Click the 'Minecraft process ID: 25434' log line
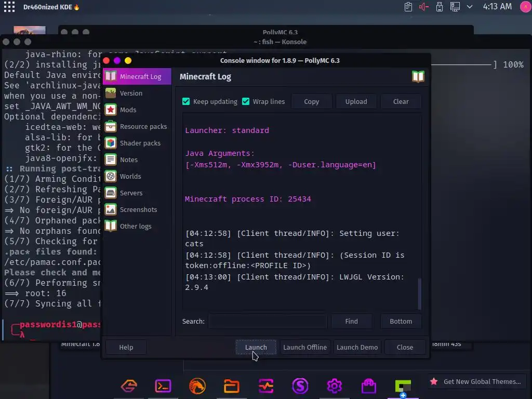532x399 pixels. [248, 199]
